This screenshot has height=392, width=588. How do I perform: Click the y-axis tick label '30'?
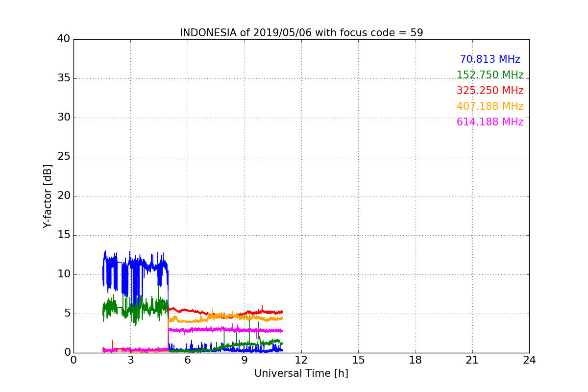64,118
